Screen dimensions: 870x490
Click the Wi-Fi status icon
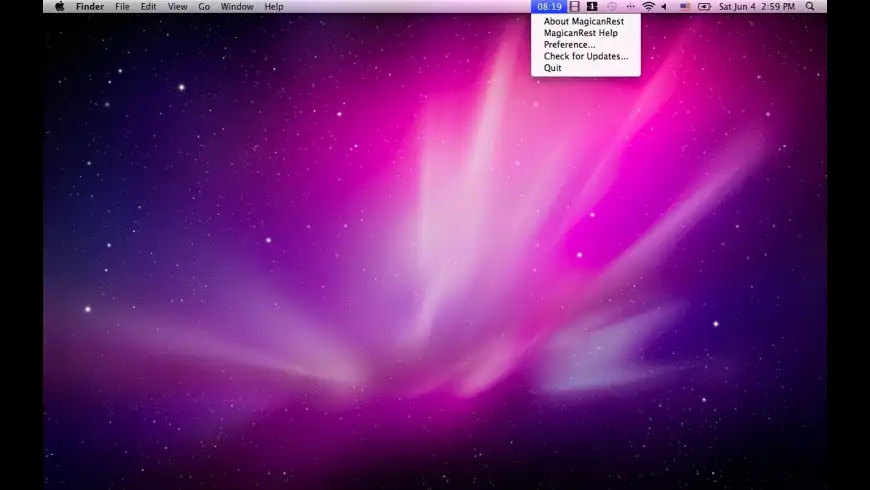click(648, 6)
